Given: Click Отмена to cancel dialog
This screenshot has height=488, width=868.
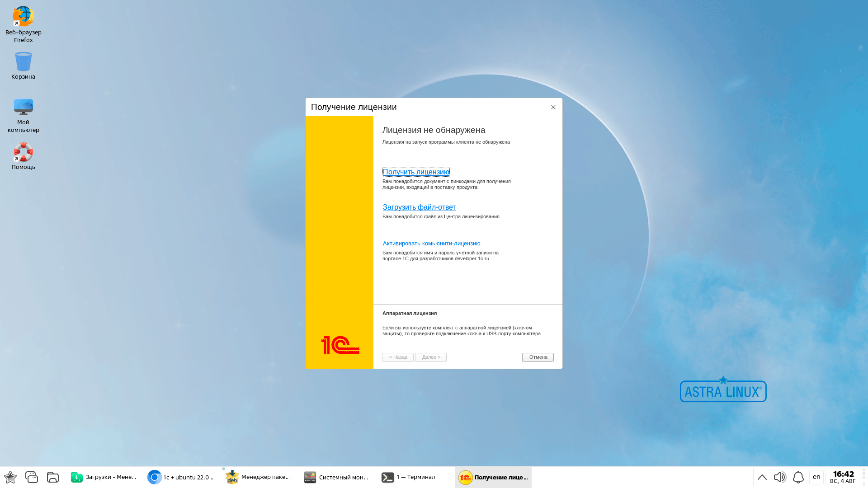Looking at the screenshot, I should tap(537, 357).
